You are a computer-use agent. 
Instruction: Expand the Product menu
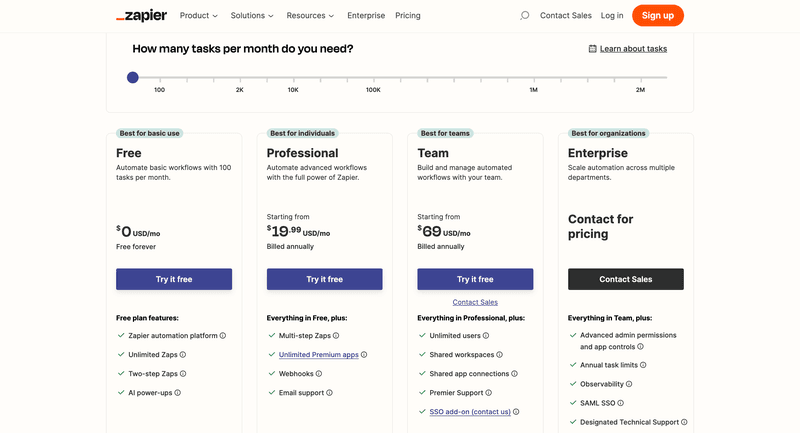[198, 16]
